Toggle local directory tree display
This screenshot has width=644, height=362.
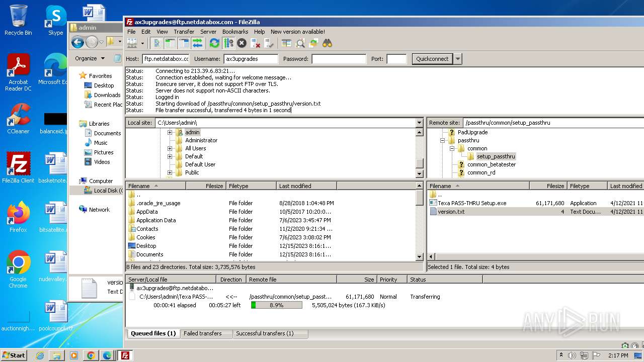coord(171,43)
